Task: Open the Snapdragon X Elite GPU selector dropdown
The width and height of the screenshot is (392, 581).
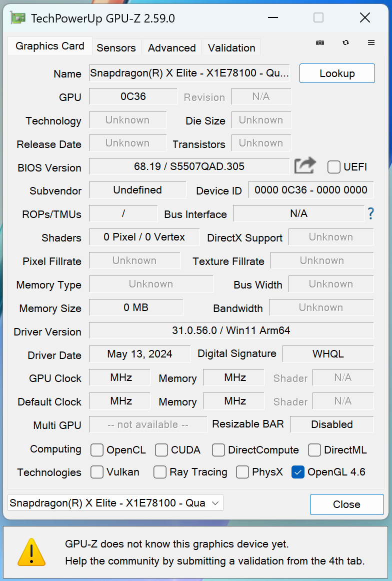Action: (x=115, y=503)
